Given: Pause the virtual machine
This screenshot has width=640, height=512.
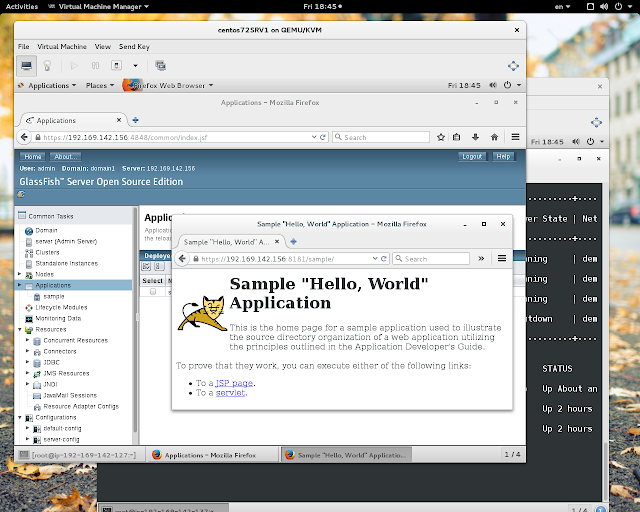Looking at the screenshot, I should (x=95, y=66).
